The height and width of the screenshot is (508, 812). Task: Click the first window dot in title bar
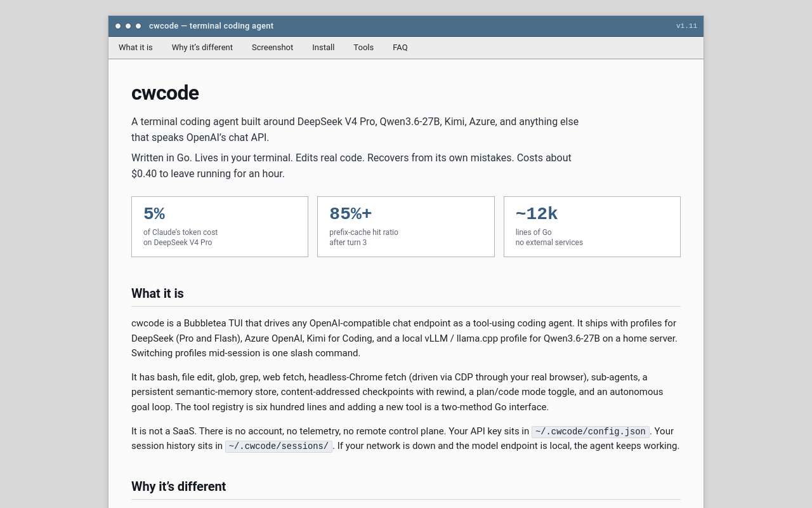pos(118,26)
